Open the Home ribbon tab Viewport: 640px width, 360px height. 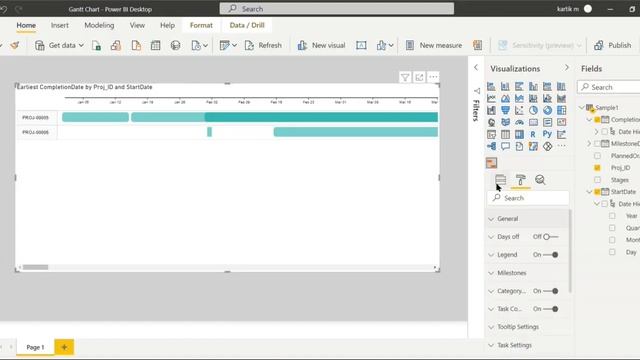point(26,25)
